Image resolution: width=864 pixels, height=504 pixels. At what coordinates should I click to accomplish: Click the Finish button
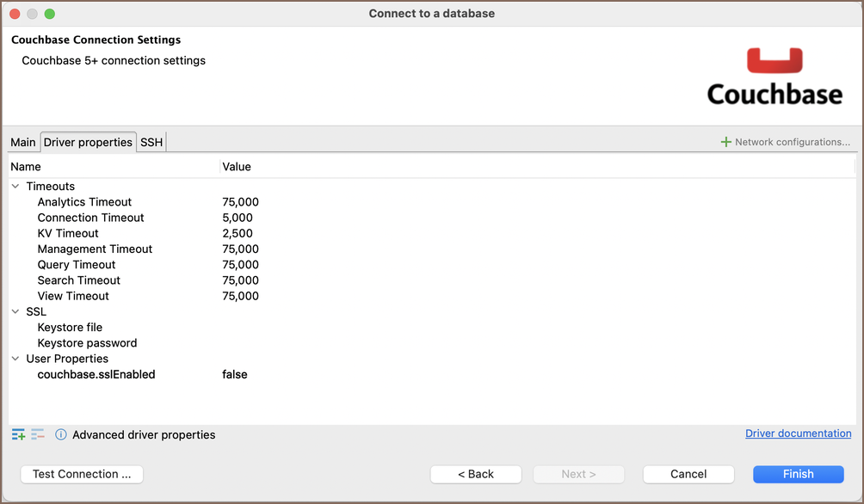(x=798, y=474)
